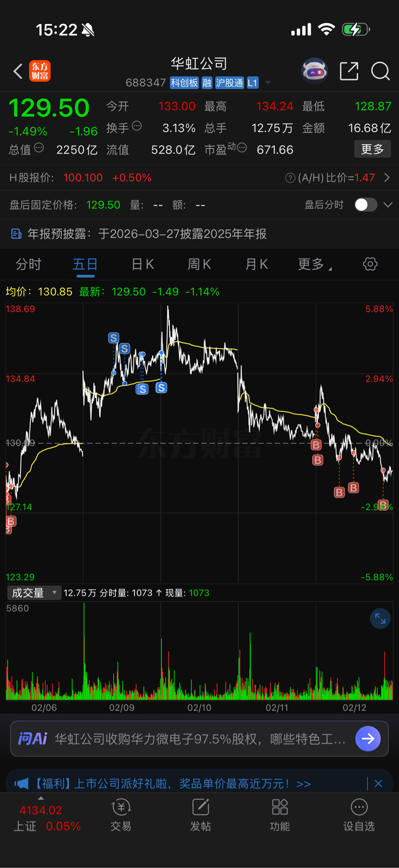
Task: Tap the A/H ratio question mark icon
Action: point(290,178)
